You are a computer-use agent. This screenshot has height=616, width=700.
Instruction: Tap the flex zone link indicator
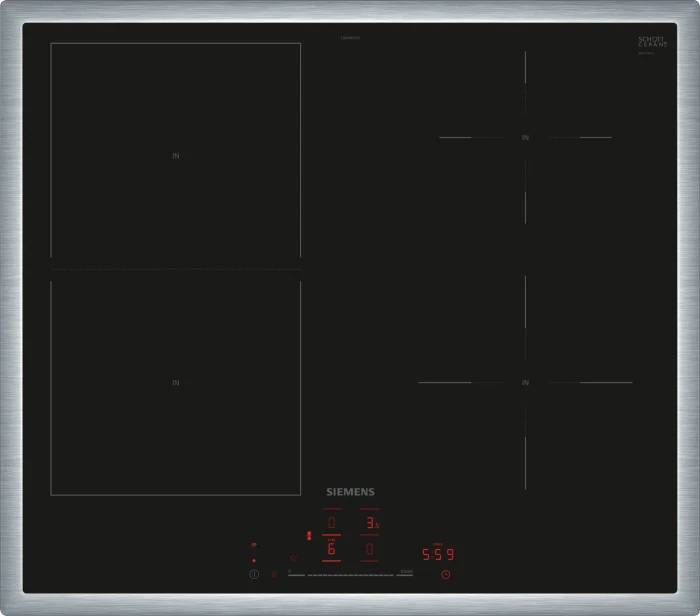[309, 536]
